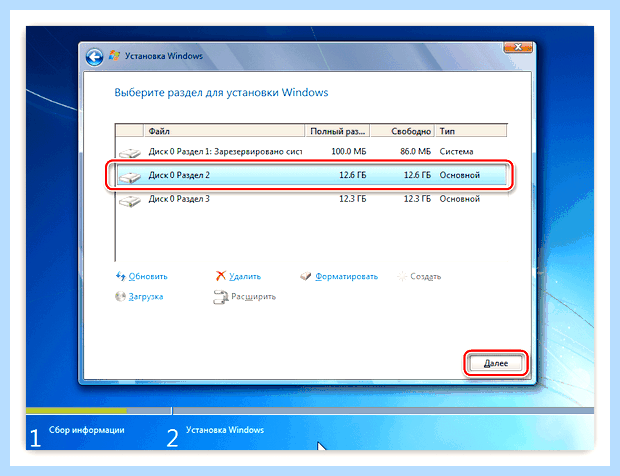Close the Установка Windows dialog

click(x=518, y=47)
